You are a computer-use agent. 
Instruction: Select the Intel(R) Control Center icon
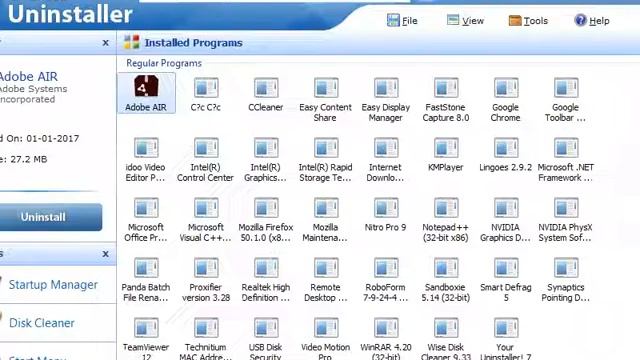pos(206,147)
